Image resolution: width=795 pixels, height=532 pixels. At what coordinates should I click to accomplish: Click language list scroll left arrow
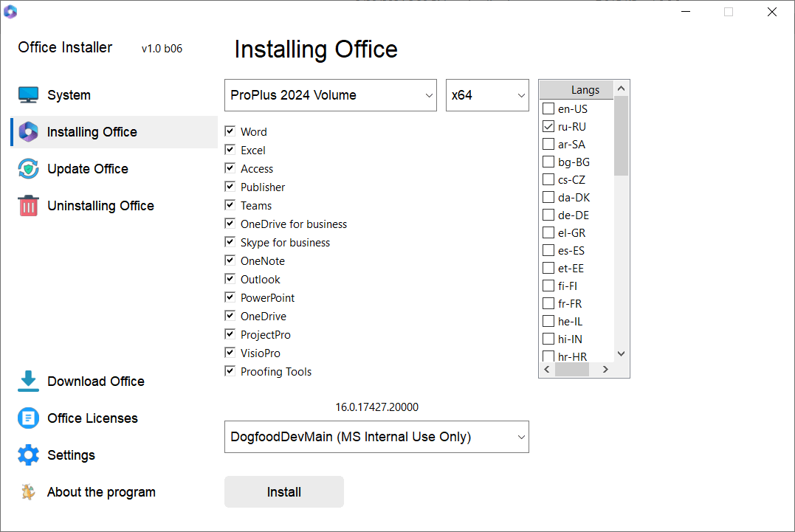[546, 370]
